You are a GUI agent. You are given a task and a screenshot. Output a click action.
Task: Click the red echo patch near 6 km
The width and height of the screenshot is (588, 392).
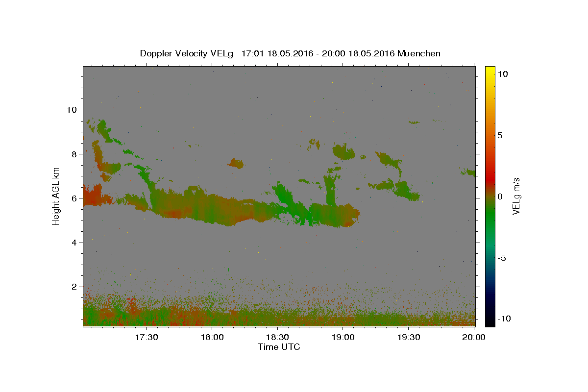pyautogui.click(x=92, y=196)
